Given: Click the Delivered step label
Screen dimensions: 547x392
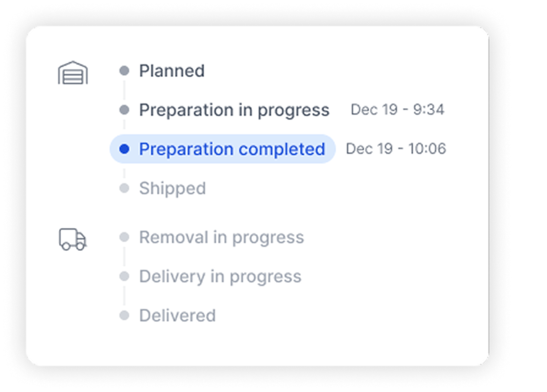Looking at the screenshot, I should point(177,316).
